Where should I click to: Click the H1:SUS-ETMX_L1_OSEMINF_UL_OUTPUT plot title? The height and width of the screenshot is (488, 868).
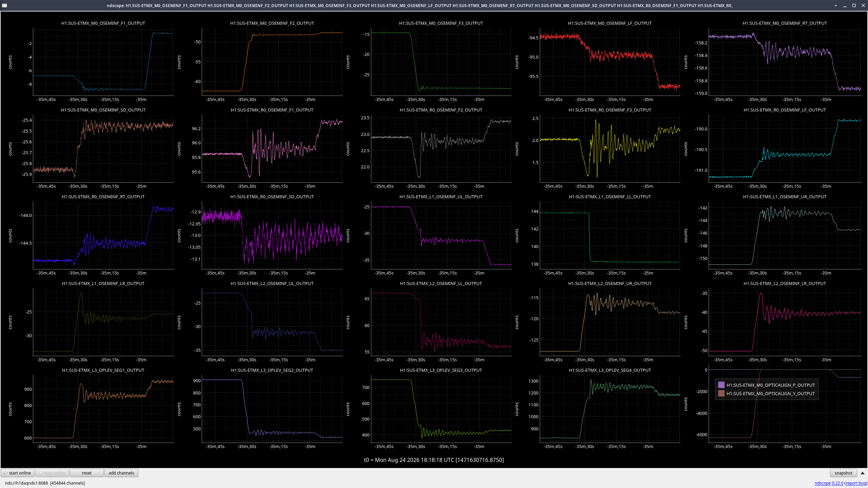(x=441, y=197)
